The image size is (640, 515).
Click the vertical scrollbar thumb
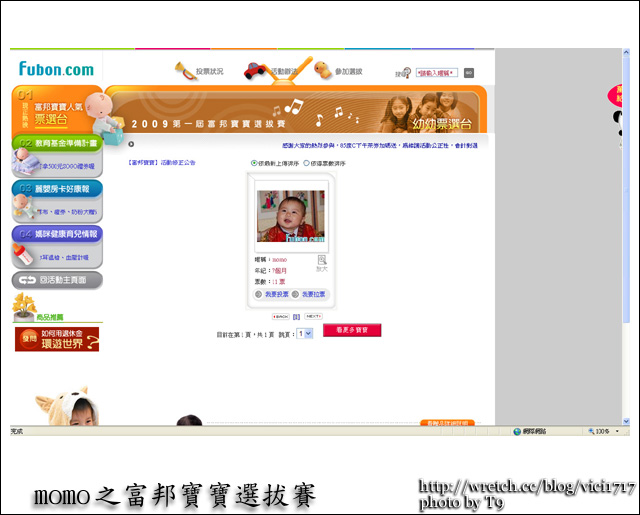pyautogui.click(x=626, y=190)
